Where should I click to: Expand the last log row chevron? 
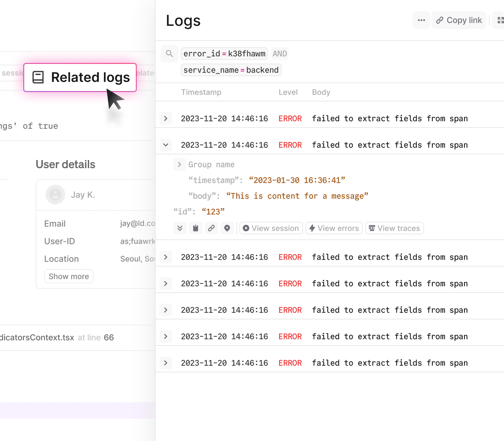166,363
